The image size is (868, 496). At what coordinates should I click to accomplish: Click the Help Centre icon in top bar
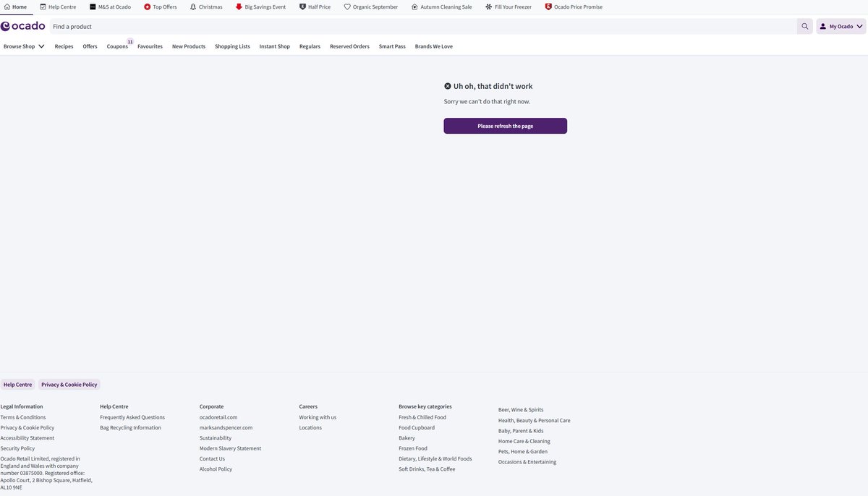click(x=43, y=7)
